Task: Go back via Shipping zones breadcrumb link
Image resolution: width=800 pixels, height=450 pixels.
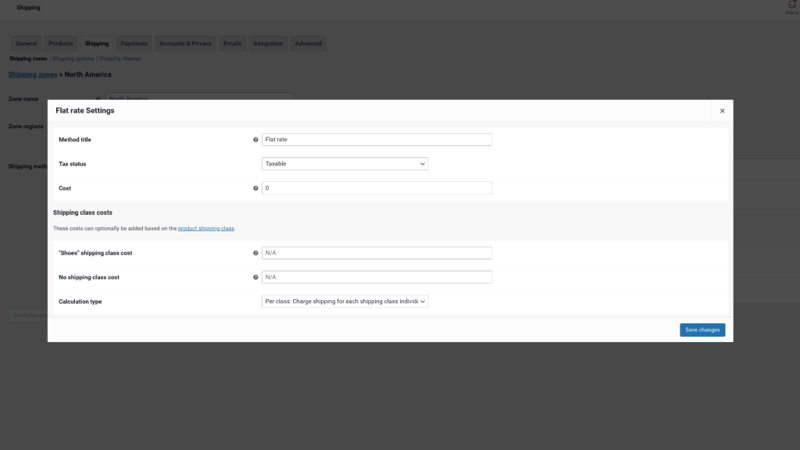Action: (x=33, y=74)
